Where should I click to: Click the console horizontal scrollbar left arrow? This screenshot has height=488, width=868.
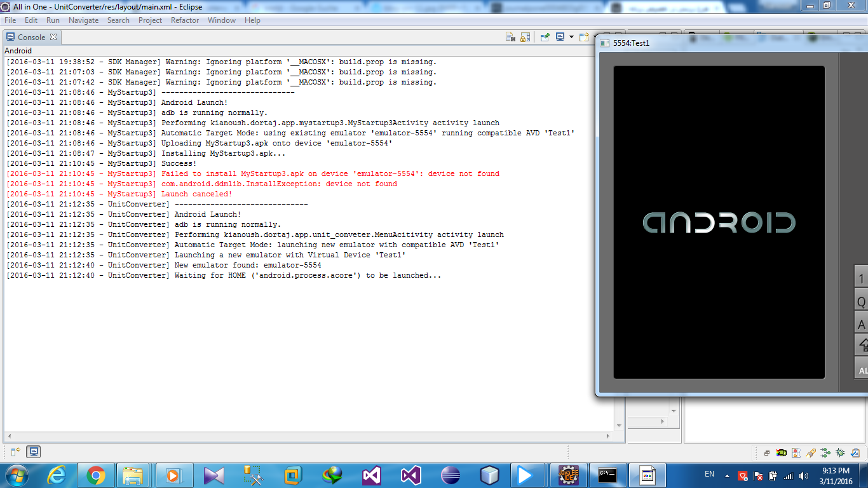(x=8, y=436)
